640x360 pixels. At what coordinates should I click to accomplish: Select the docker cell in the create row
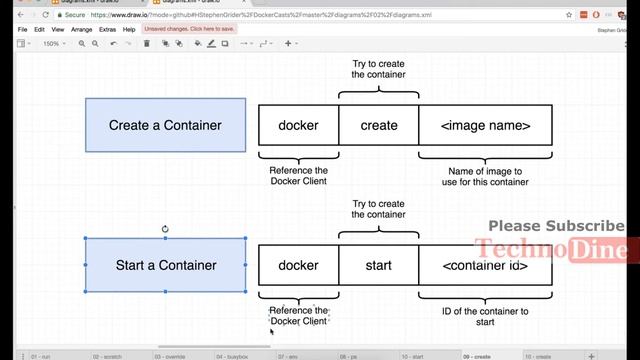coord(298,125)
